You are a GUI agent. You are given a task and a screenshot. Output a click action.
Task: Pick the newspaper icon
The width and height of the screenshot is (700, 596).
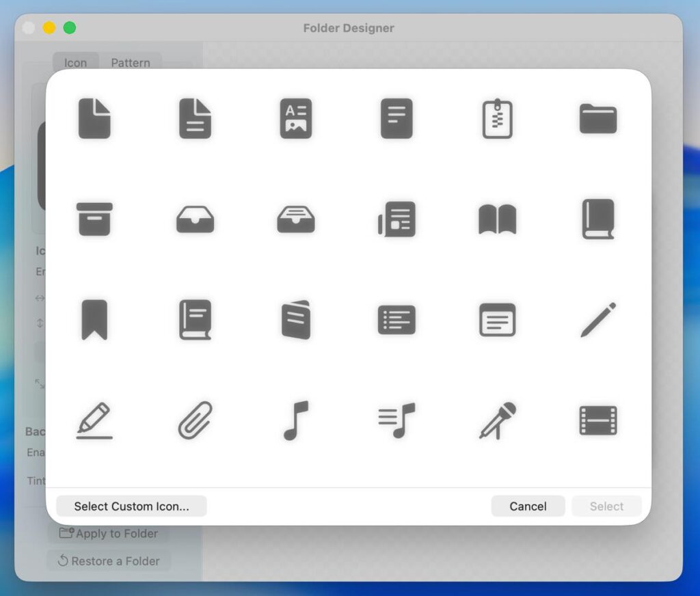396,219
